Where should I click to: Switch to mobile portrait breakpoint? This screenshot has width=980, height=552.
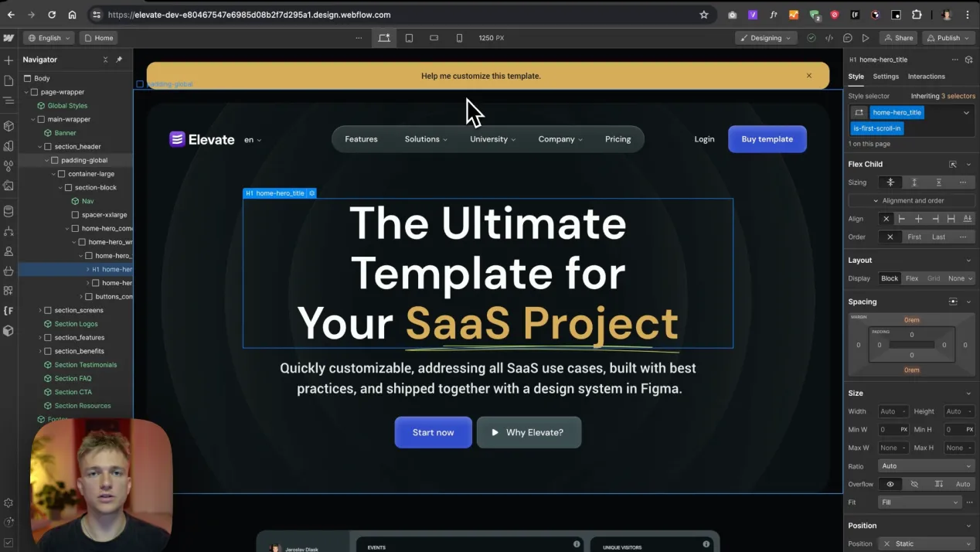[459, 38]
